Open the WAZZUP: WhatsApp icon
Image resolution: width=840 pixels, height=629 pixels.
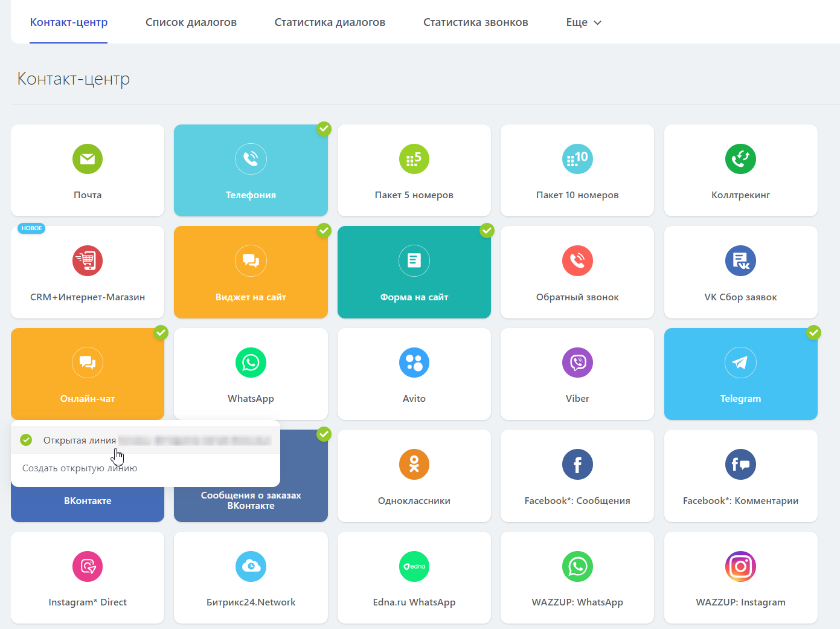pos(577,566)
